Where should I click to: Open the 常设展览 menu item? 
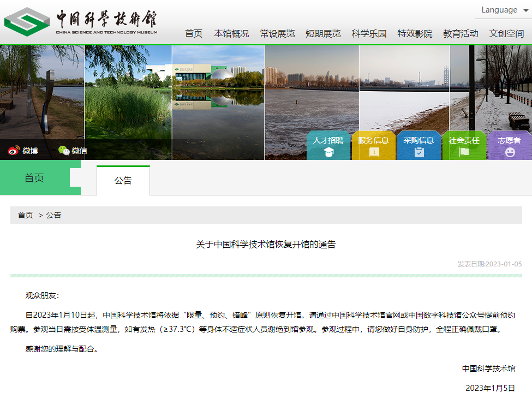point(277,34)
